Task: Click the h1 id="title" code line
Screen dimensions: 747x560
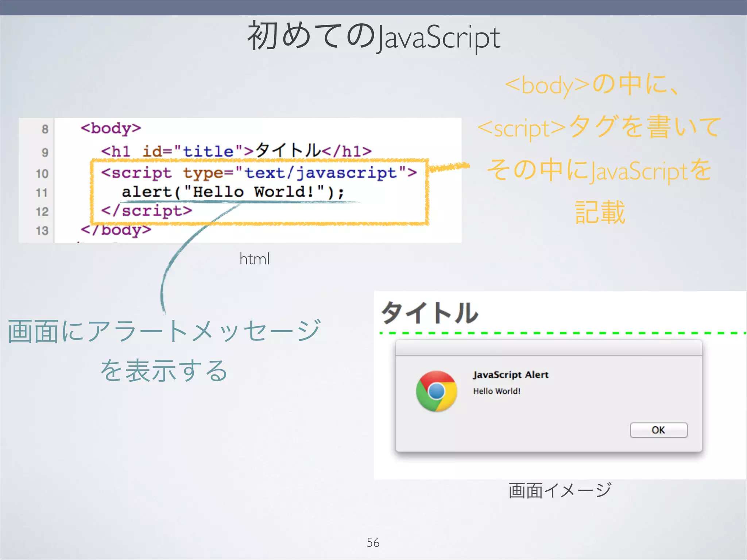Action: click(236, 151)
